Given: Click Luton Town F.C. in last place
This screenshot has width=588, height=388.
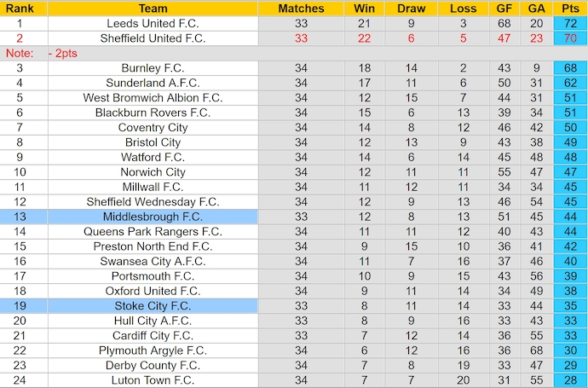Looking at the screenshot, I should click(x=153, y=380).
